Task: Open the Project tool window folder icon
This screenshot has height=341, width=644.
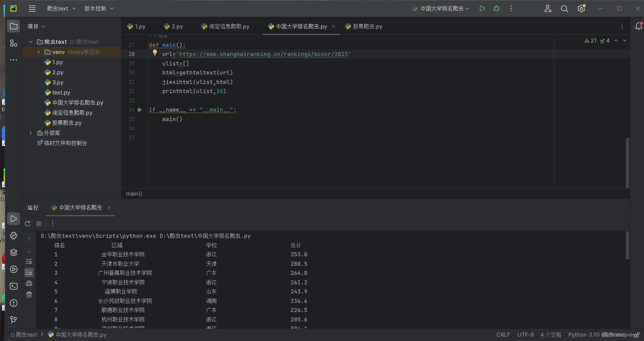Action: pyautogui.click(x=14, y=26)
